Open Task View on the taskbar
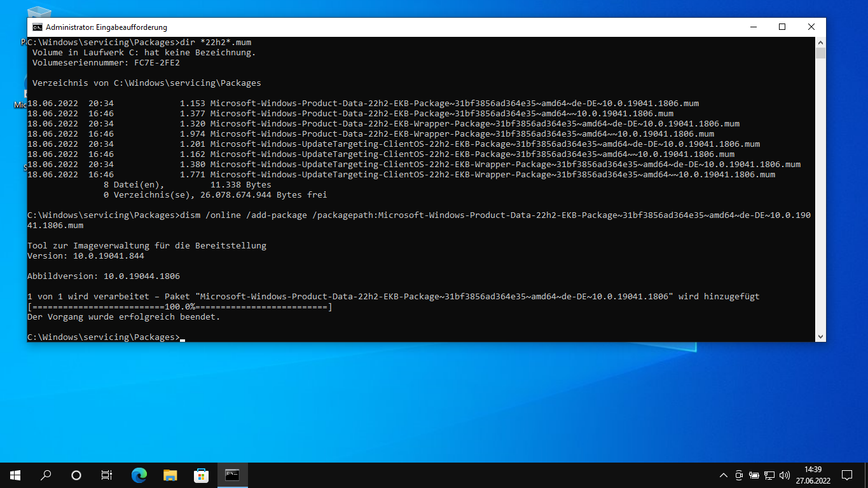Screen dimensions: 868x488 click(x=107, y=475)
